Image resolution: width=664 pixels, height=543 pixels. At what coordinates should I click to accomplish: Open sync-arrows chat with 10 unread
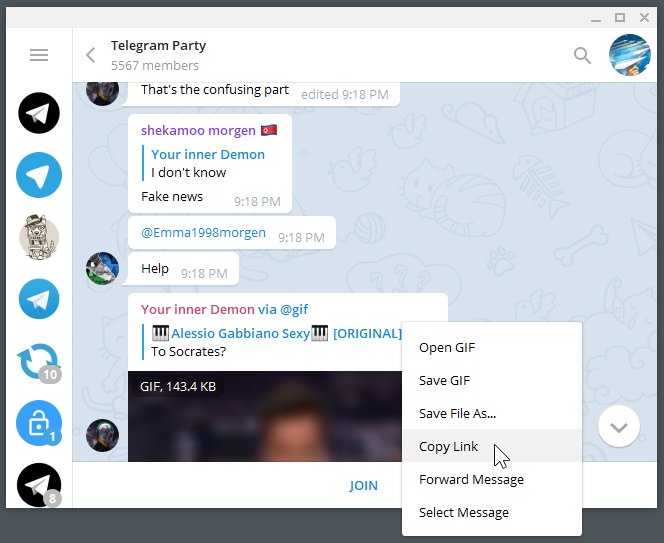coord(39,363)
